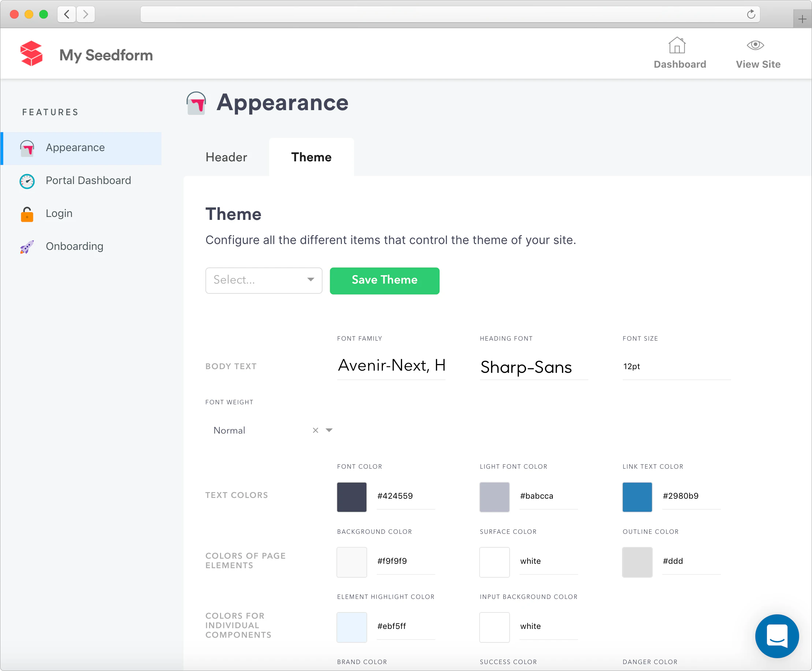
Task: Click the Login padlock icon
Action: (27, 214)
